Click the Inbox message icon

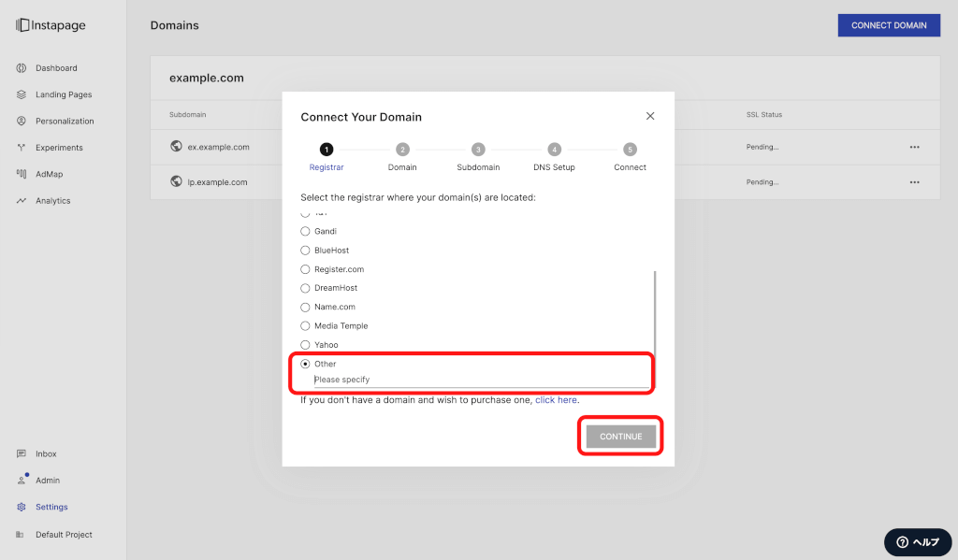click(x=21, y=454)
